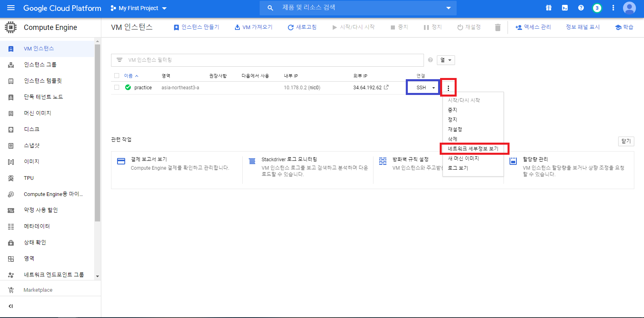
Task: Click the search magnifier icon
Action: pyautogui.click(x=270, y=8)
